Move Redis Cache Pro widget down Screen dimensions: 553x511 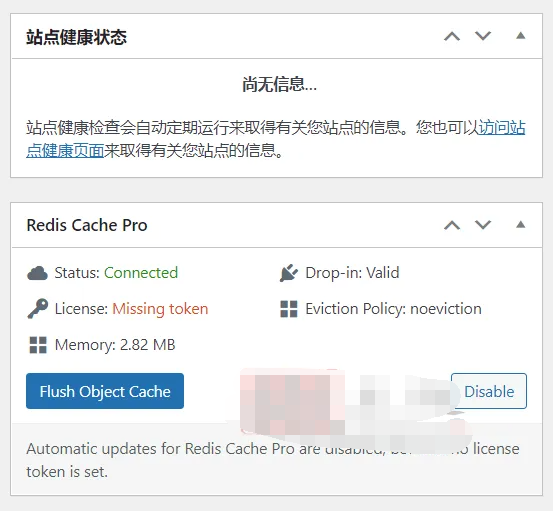(x=483, y=224)
